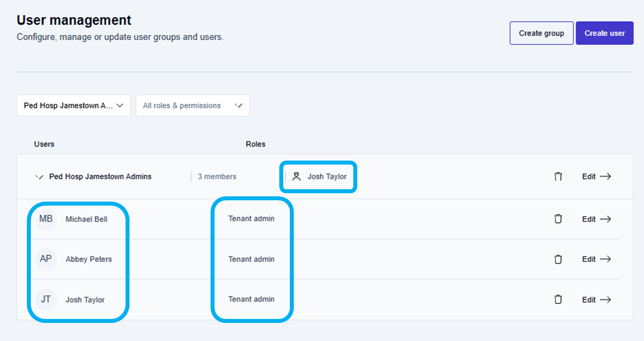Click the Create user button
This screenshot has height=341, width=644.
[604, 33]
